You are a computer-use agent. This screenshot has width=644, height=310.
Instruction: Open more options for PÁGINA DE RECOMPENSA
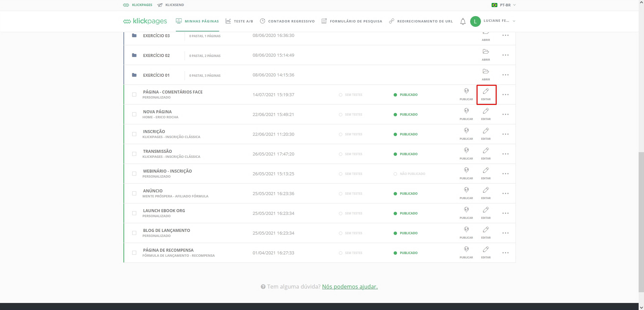coord(505,253)
